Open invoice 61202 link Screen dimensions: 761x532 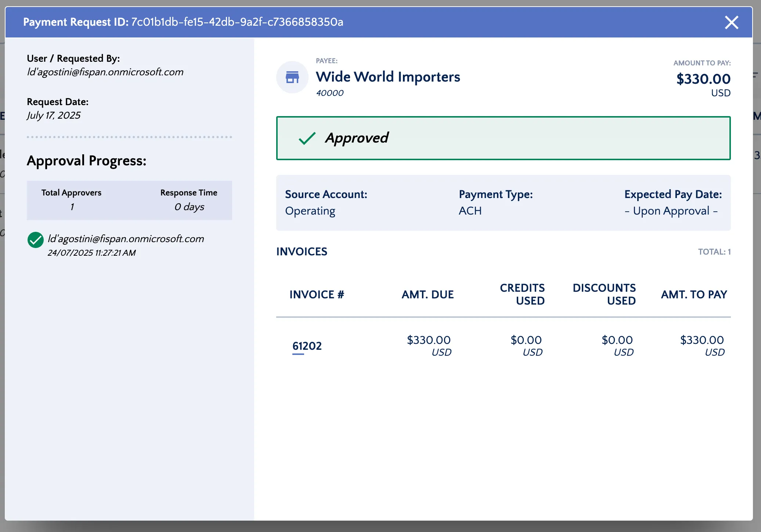[x=307, y=346]
